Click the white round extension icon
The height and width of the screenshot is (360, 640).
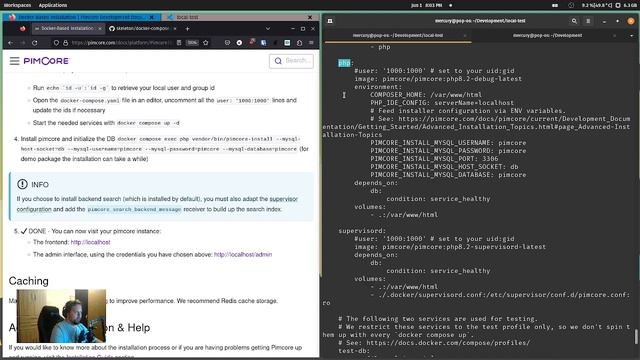pos(239,42)
